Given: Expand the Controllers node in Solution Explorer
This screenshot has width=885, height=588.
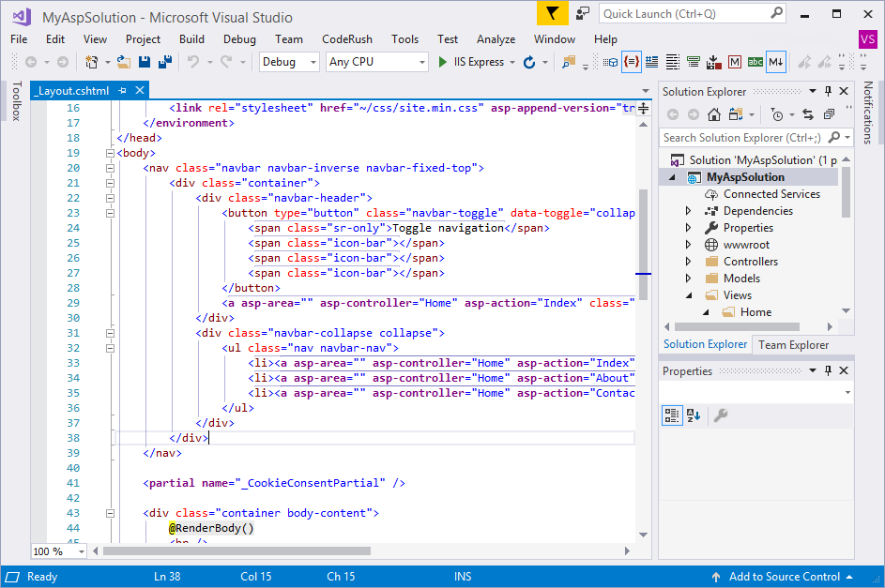Looking at the screenshot, I should point(687,261).
